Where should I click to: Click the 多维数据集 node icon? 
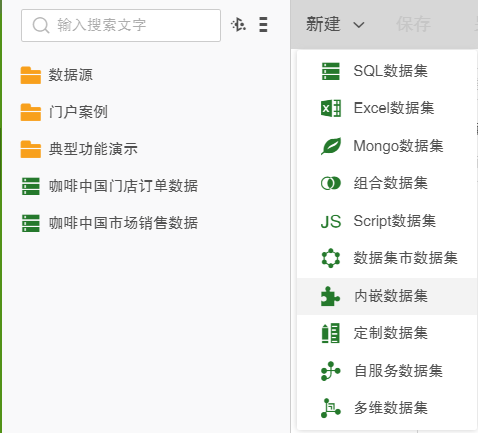pyautogui.click(x=331, y=408)
